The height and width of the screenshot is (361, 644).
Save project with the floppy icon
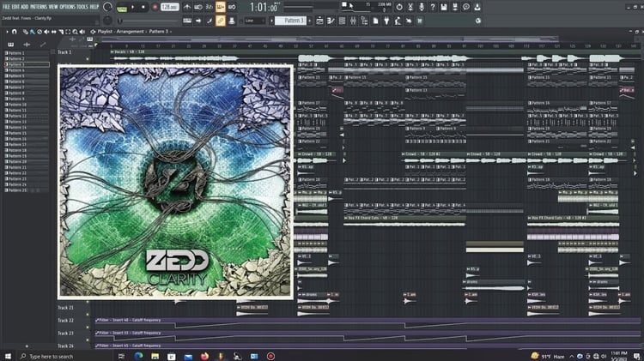point(444,7)
